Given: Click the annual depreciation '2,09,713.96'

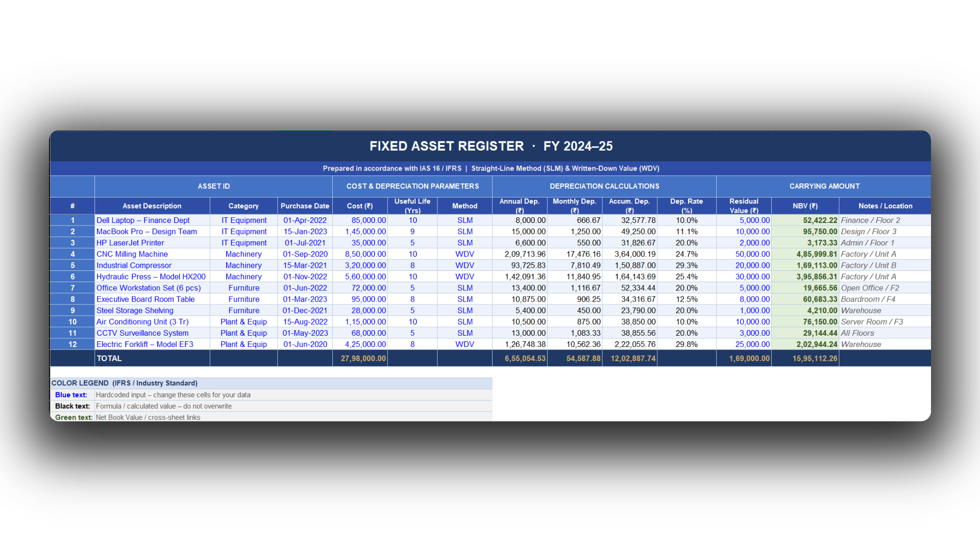Looking at the screenshot, I should point(520,254).
